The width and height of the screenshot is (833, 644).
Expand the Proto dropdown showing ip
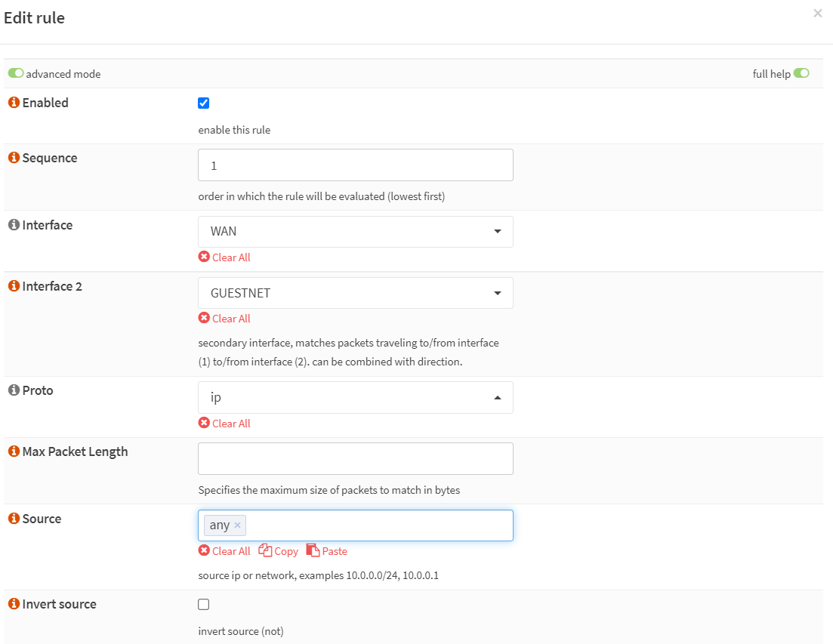click(x=355, y=397)
